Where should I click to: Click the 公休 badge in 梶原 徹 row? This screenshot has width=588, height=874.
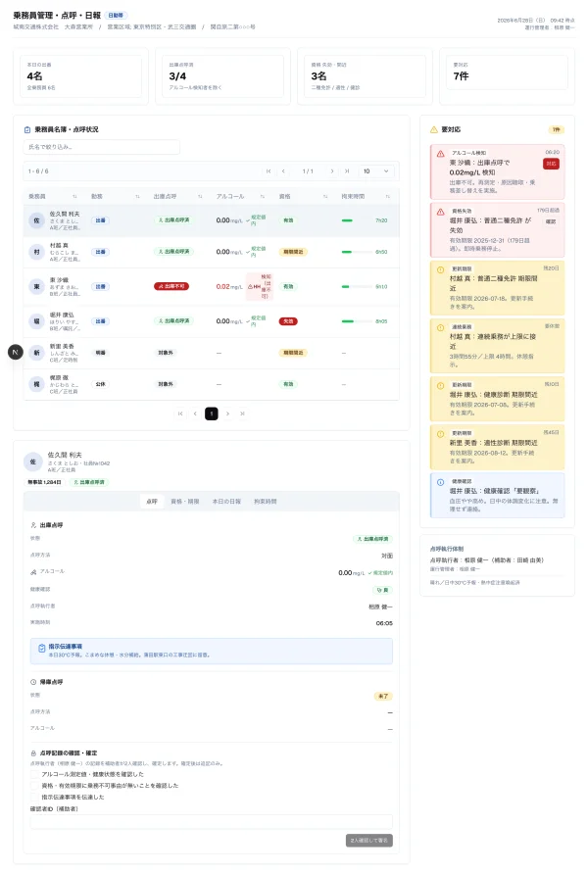tap(100, 384)
